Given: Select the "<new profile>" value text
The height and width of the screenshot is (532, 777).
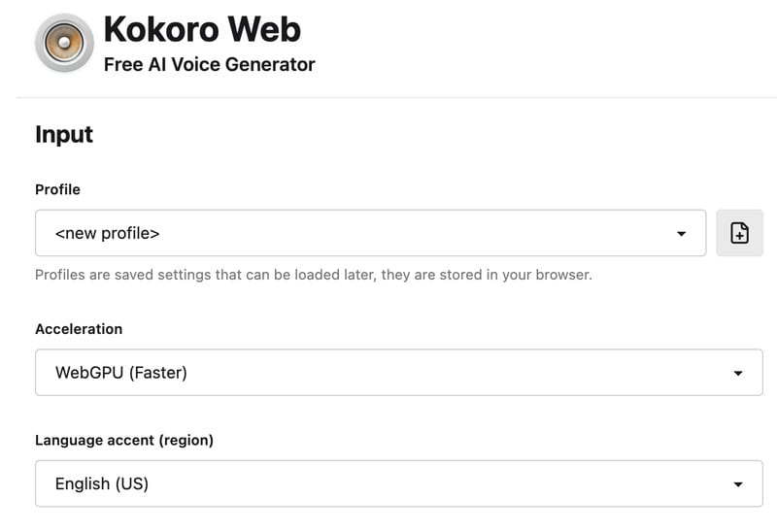Looking at the screenshot, I should (107, 234).
